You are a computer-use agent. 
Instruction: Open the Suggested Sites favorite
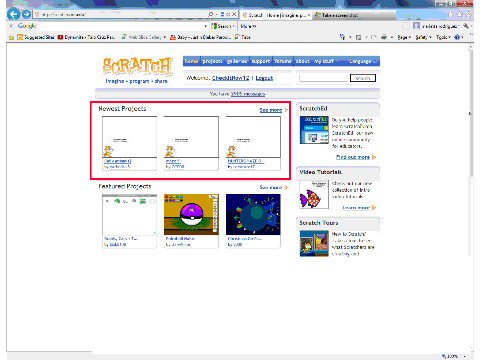click(x=36, y=37)
